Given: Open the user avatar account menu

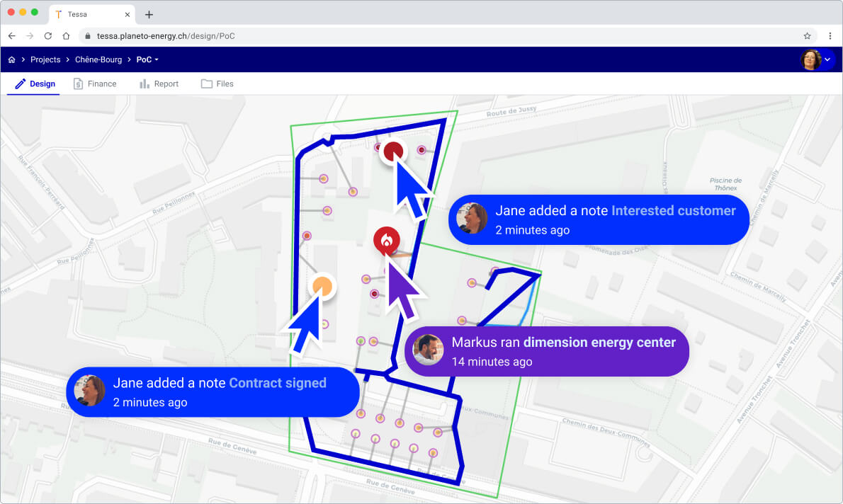Looking at the screenshot, I should pos(817,60).
